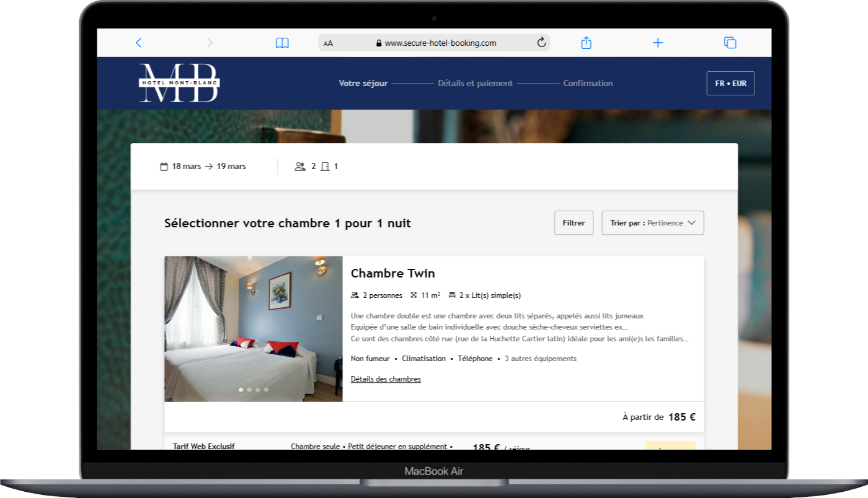Screen dimensions: 868x498
Task: Open the bookmarks book icon
Action: [x=282, y=43]
